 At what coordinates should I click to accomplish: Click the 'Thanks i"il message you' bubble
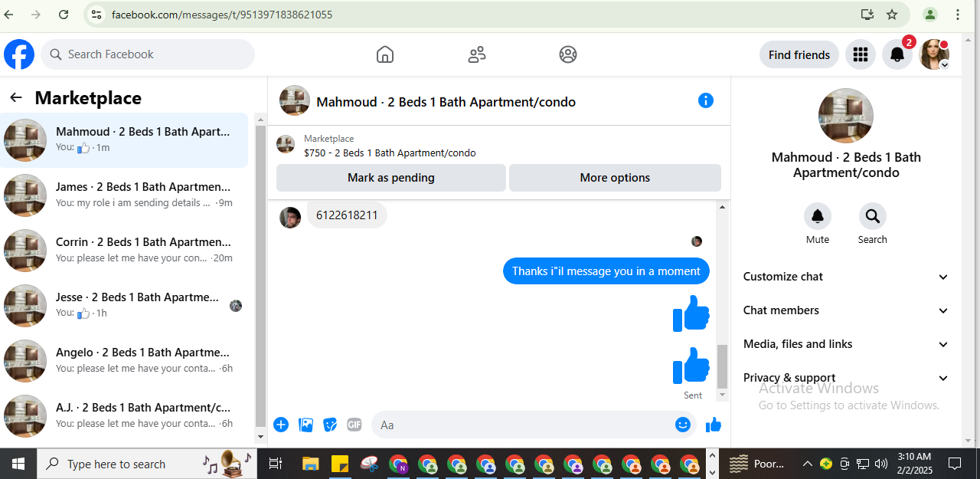coord(606,271)
